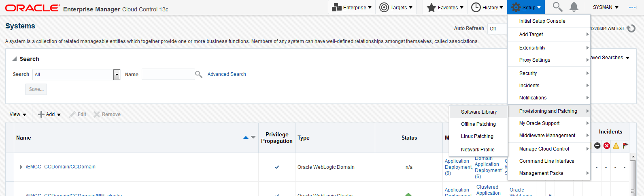Expand the Security submenu
This screenshot has width=644, height=196.
click(x=548, y=73)
